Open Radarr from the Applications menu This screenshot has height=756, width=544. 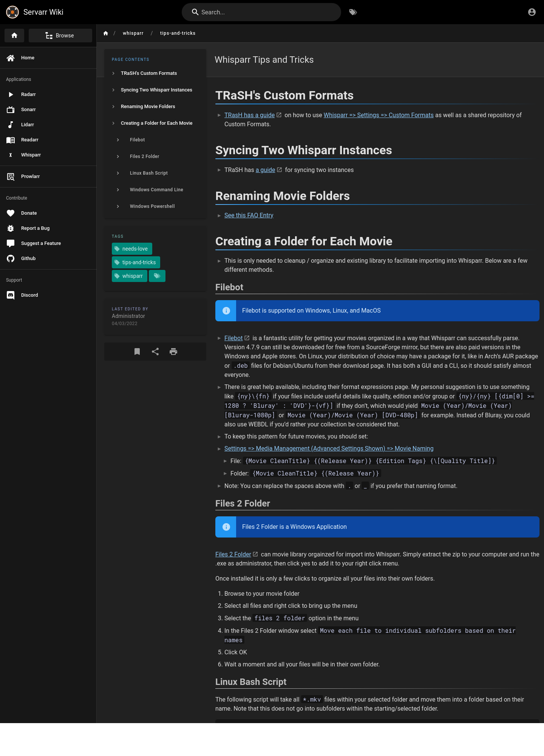pyautogui.click(x=48, y=94)
